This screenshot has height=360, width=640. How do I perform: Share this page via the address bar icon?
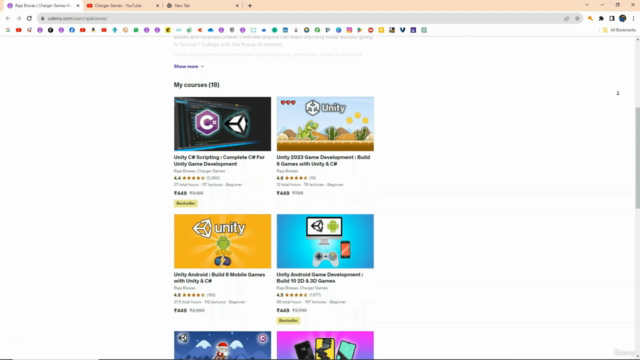point(567,18)
